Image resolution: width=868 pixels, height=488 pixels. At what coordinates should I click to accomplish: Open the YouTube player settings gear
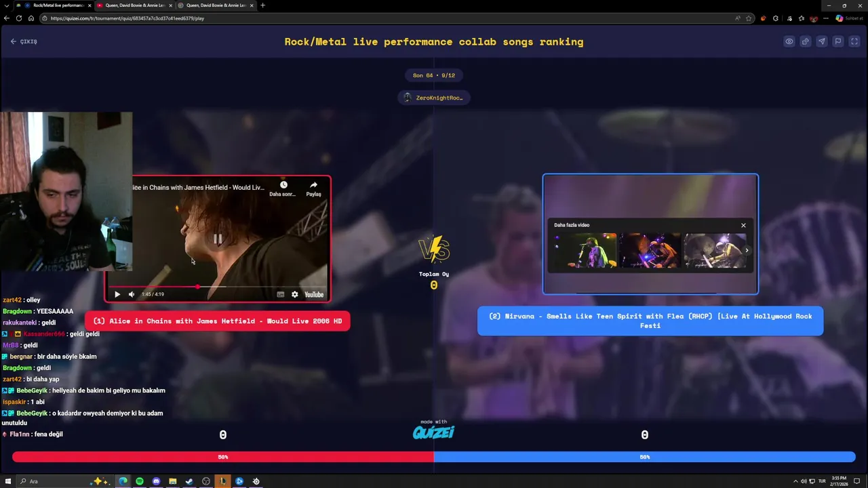295,294
